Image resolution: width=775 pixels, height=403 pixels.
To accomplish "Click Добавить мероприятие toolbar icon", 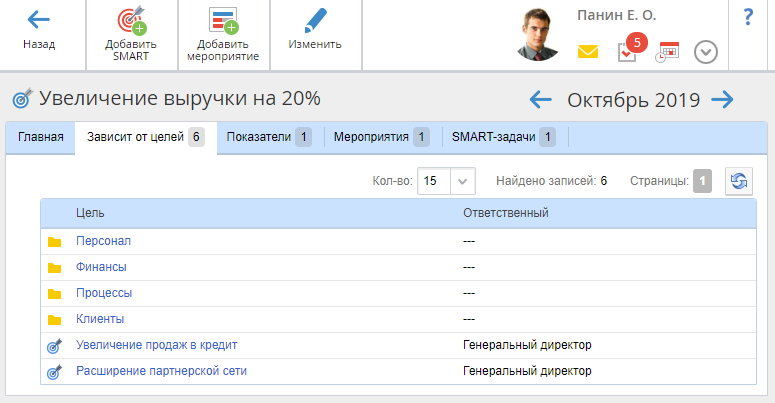I will (x=222, y=21).
